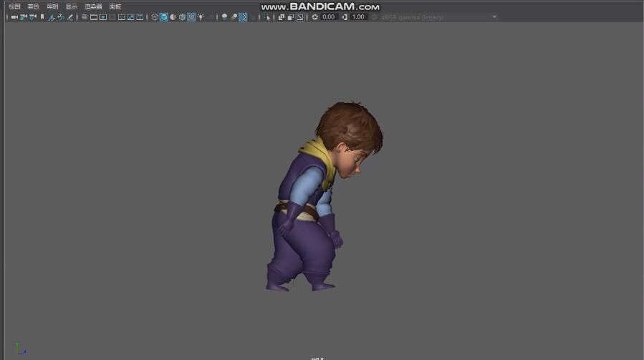Click the Isolate Select icon
Screen dimensions: 644x360
[x=267, y=17]
